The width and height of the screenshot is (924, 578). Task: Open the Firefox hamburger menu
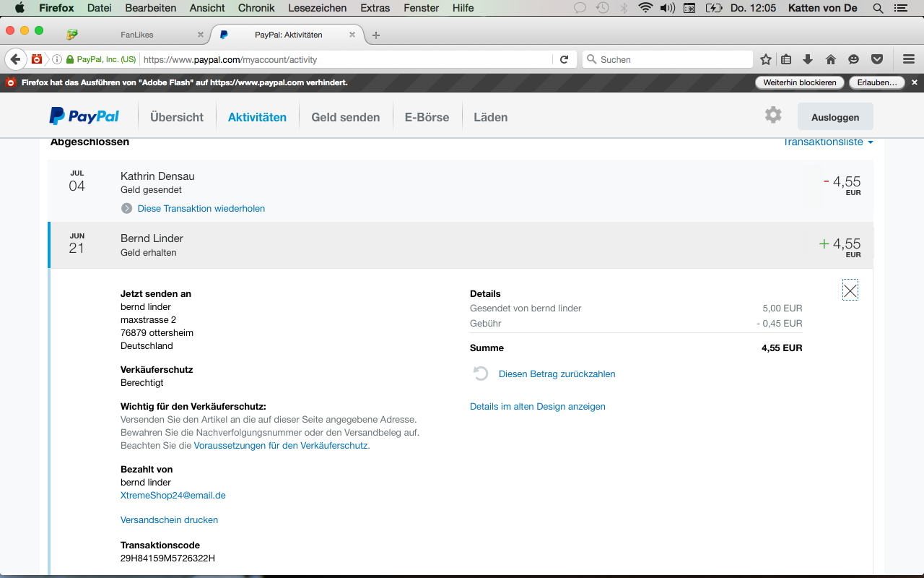click(x=909, y=59)
